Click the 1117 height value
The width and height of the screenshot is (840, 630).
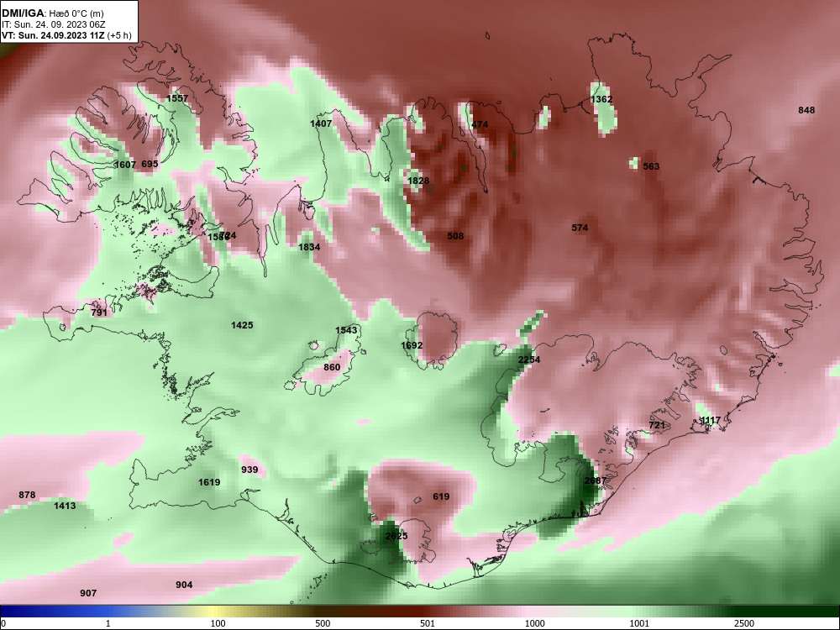click(x=711, y=421)
